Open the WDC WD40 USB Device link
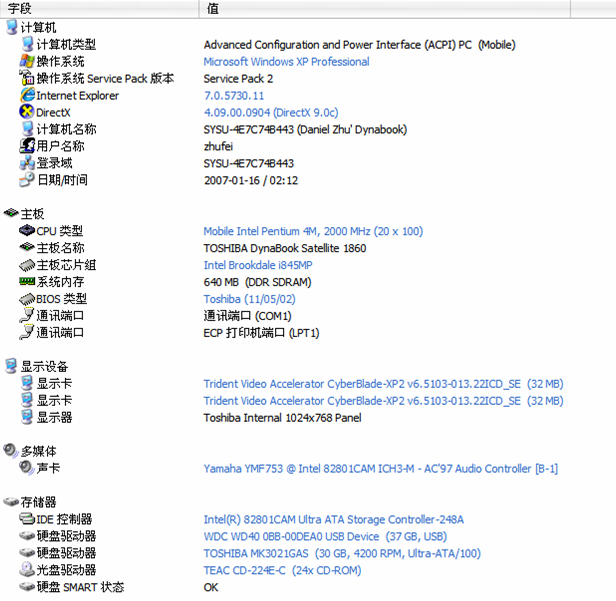This screenshot has height=601, width=616. click(x=325, y=536)
